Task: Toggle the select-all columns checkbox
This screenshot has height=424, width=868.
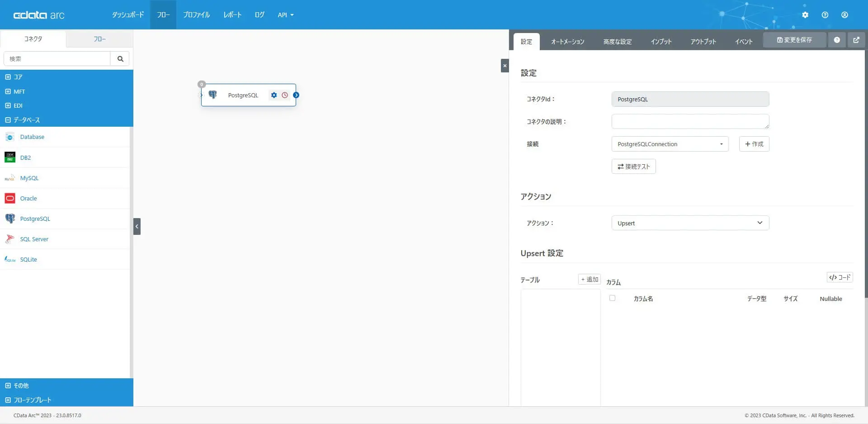Action: pos(612,298)
